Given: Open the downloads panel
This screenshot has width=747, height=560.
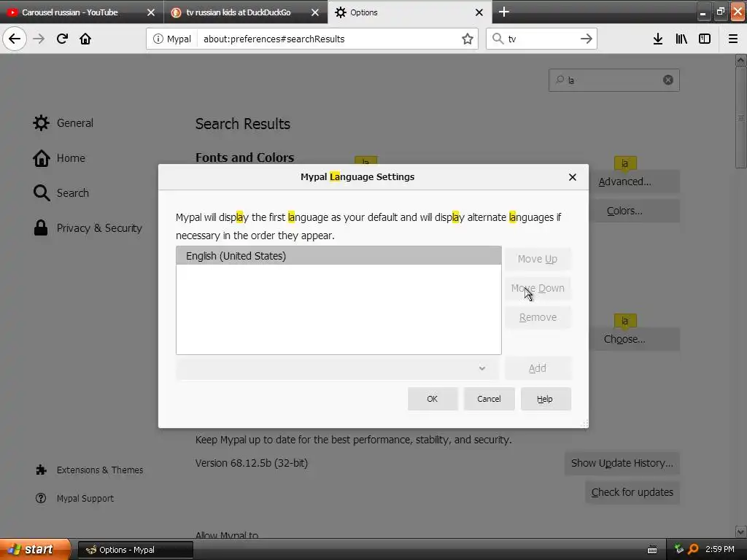Looking at the screenshot, I should point(658,39).
